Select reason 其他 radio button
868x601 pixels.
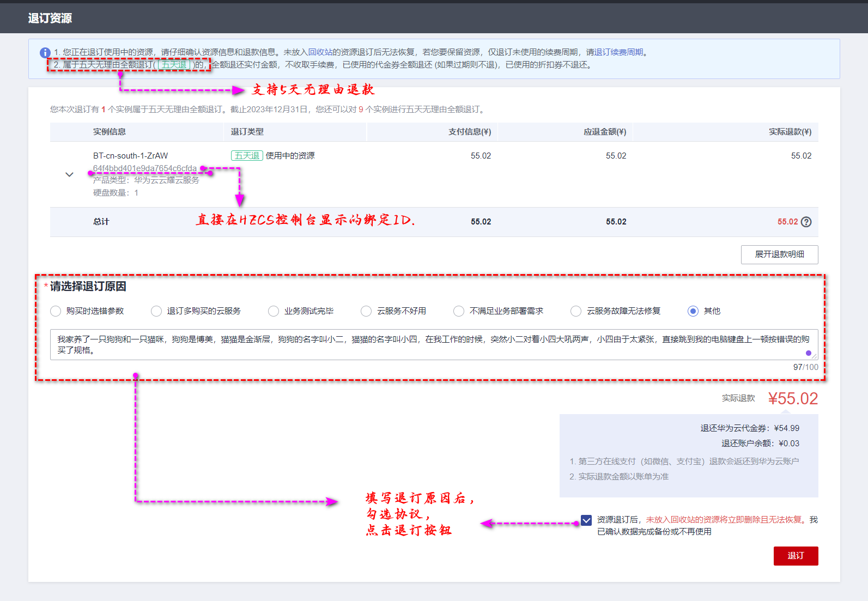click(693, 311)
